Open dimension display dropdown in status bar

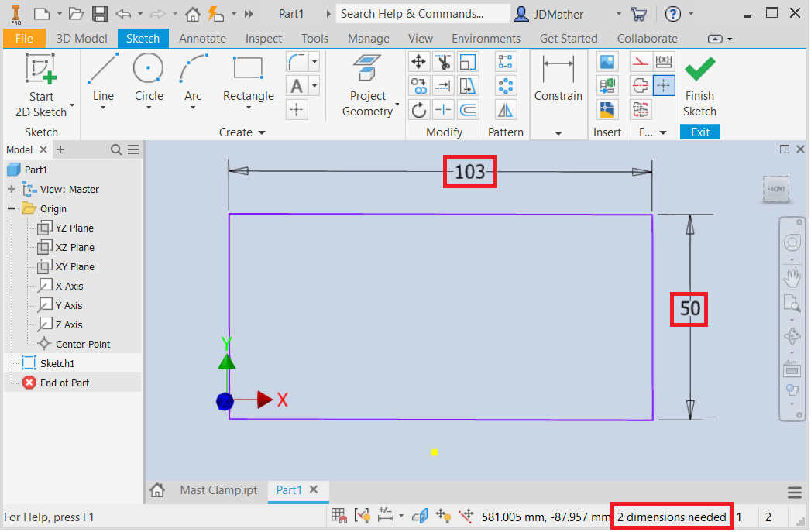tap(401, 516)
